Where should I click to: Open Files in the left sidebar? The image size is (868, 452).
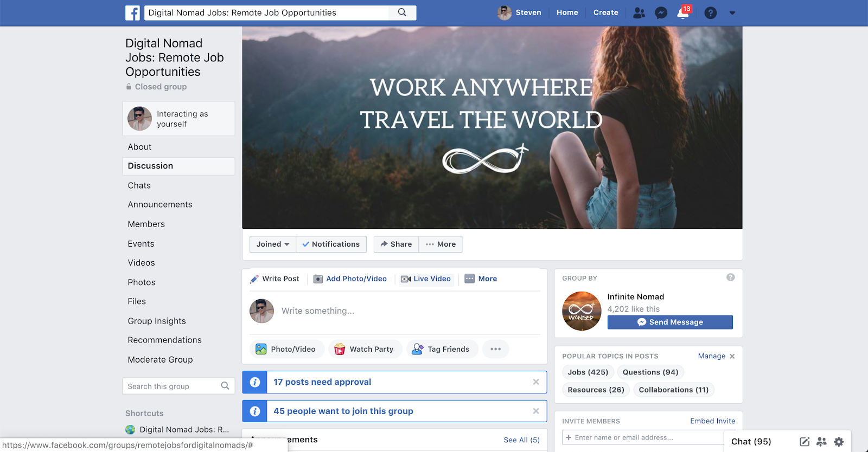137,301
